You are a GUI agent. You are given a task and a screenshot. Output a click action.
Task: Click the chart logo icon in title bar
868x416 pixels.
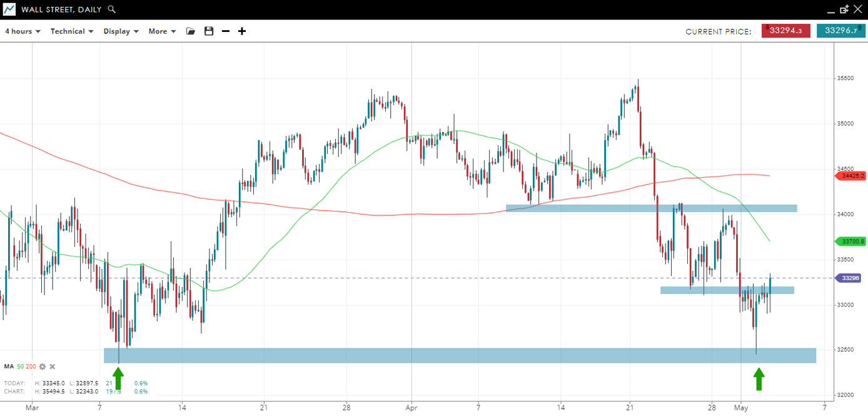[x=9, y=9]
